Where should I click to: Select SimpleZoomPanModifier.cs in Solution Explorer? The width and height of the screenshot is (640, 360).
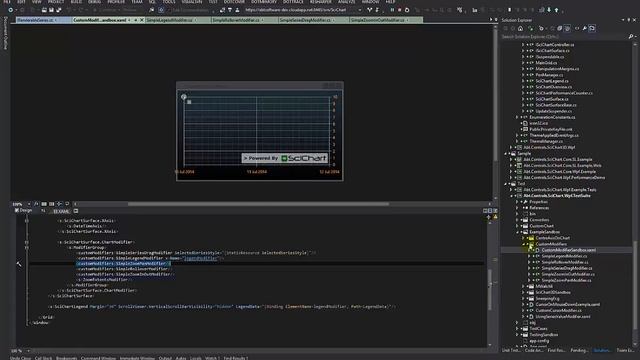pos(566,280)
